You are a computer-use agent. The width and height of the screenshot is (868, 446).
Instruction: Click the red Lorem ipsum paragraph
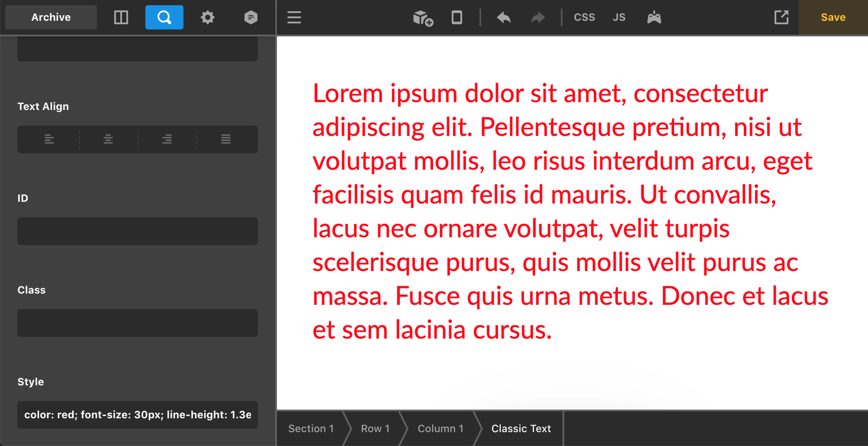pos(570,211)
